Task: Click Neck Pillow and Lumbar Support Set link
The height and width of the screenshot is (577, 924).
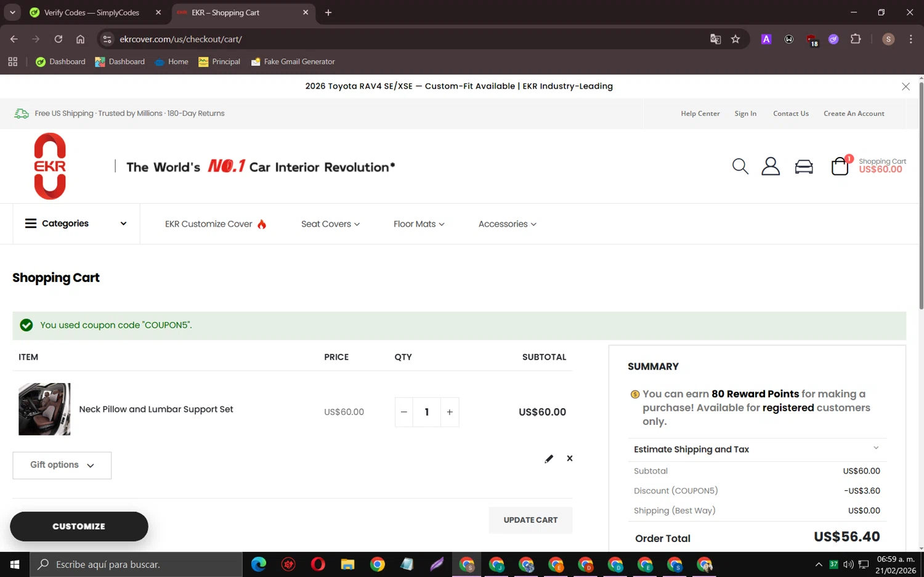Action: 156,410
